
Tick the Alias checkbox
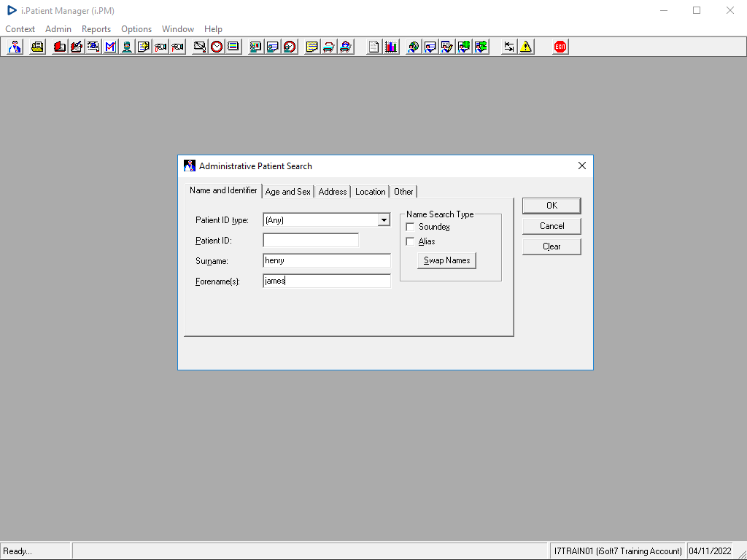[410, 241]
